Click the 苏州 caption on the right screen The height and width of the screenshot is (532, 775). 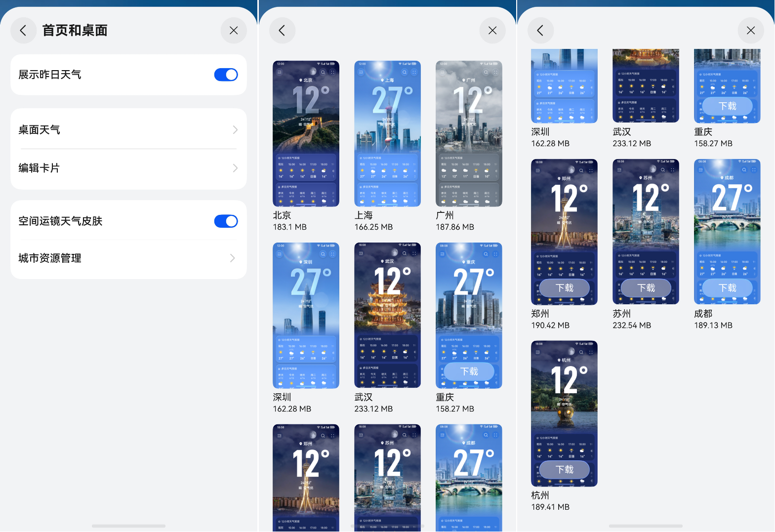click(622, 314)
